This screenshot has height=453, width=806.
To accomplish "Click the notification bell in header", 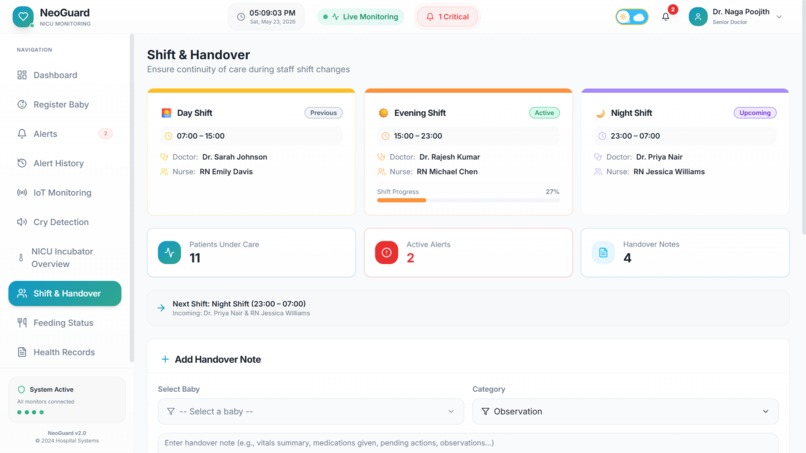I will (x=666, y=17).
